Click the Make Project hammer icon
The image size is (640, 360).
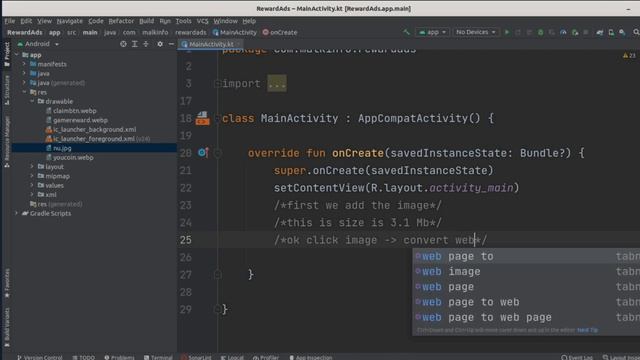click(406, 32)
